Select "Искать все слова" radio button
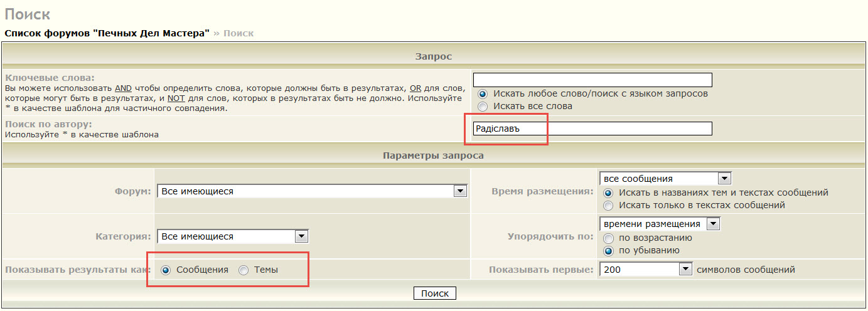Screen dimensions: 868x311 pyautogui.click(x=483, y=106)
